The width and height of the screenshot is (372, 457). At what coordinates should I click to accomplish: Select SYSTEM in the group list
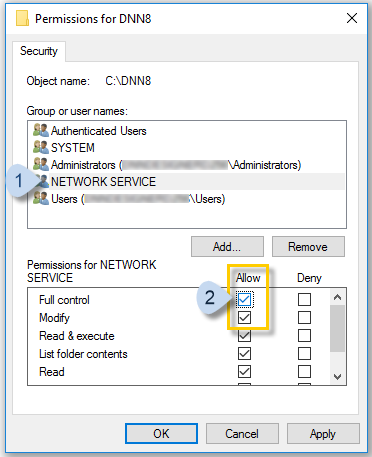tap(73, 147)
